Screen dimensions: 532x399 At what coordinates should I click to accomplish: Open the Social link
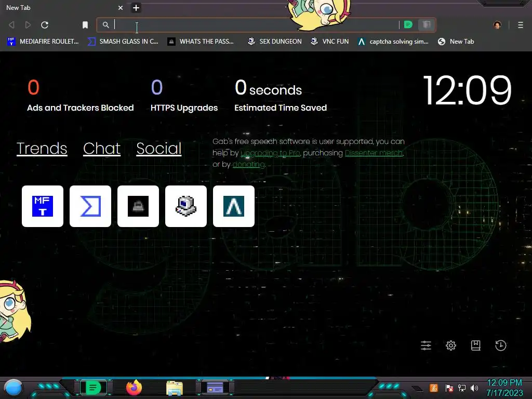[159, 149]
